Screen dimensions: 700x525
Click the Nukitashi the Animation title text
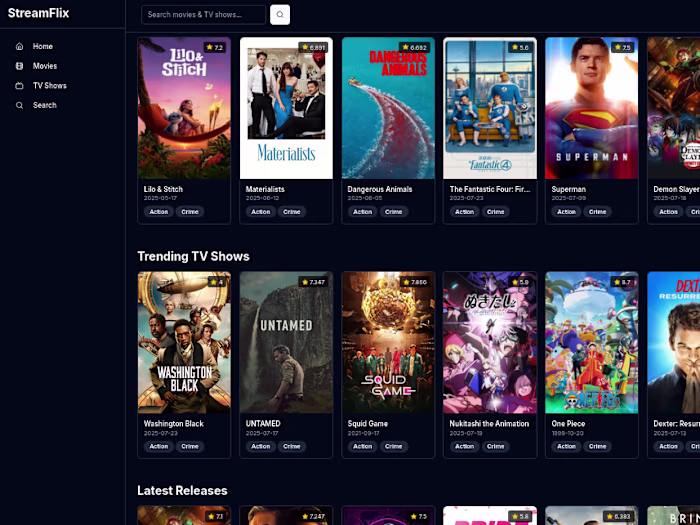click(x=489, y=423)
